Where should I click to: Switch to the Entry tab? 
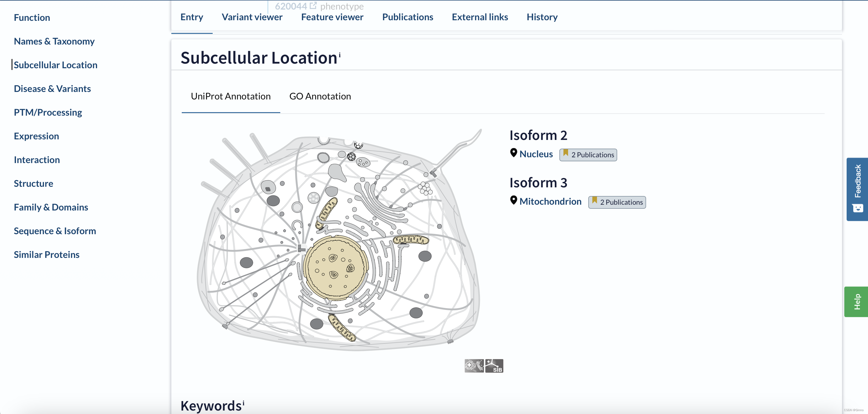[x=192, y=17]
